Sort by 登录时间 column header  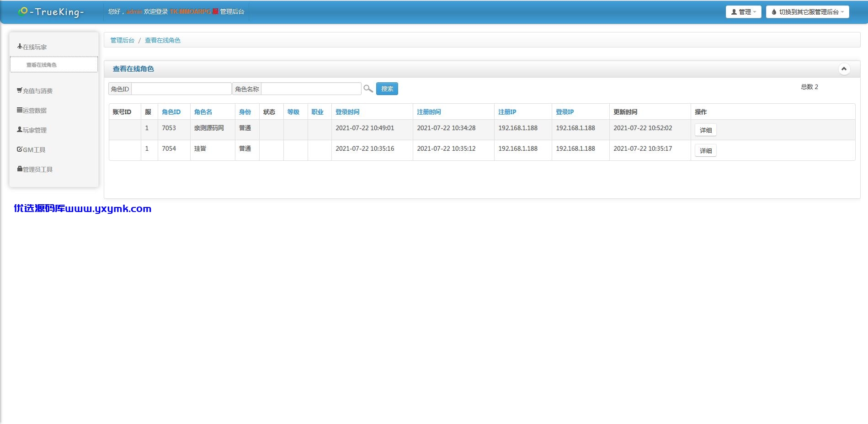coord(347,112)
